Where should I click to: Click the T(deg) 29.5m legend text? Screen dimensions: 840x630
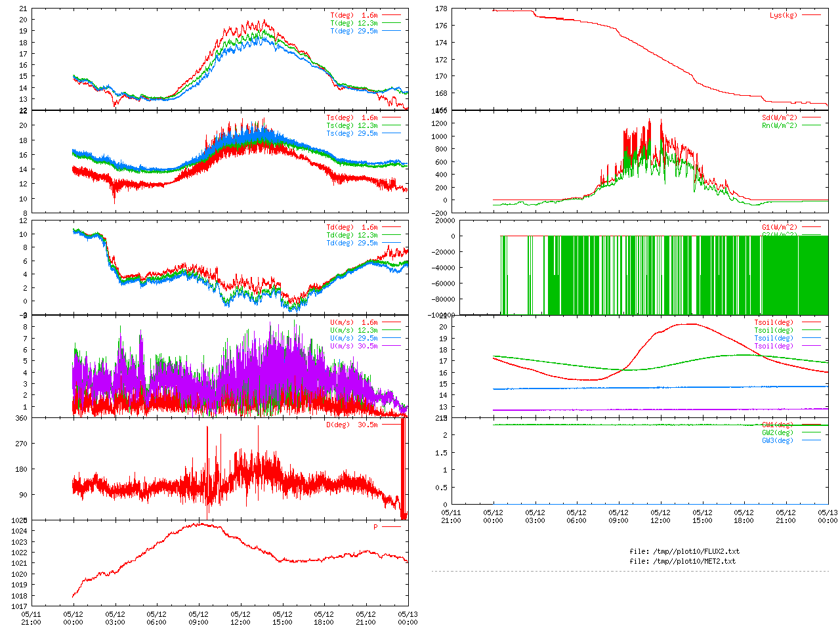[x=354, y=31]
